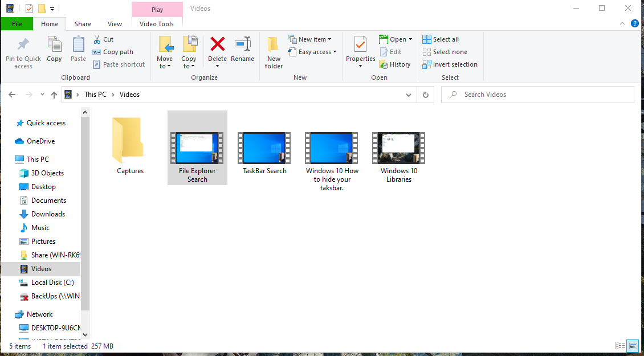Viewport: 644px width, 356px height.
Task: Go back with the left arrow
Action: pos(12,95)
